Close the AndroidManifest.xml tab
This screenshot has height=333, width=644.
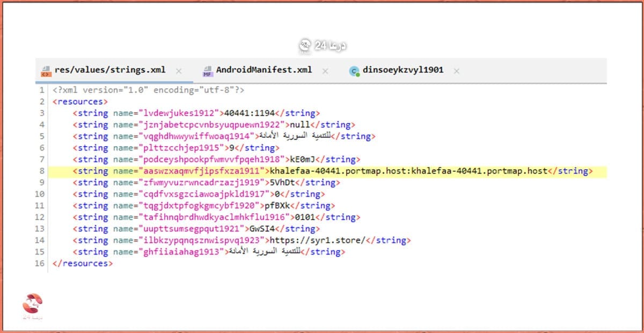(325, 71)
